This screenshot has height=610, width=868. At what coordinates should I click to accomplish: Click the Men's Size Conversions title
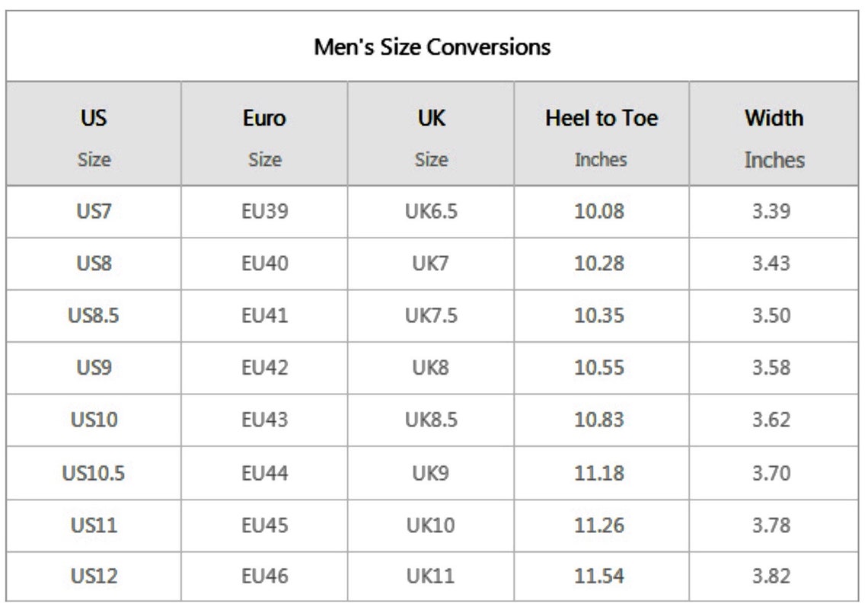(x=432, y=47)
